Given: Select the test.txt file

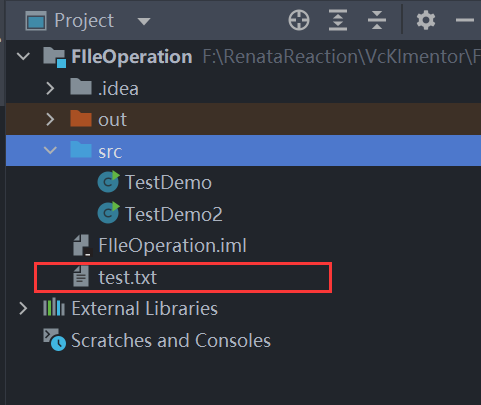Looking at the screenshot, I should [x=128, y=277].
